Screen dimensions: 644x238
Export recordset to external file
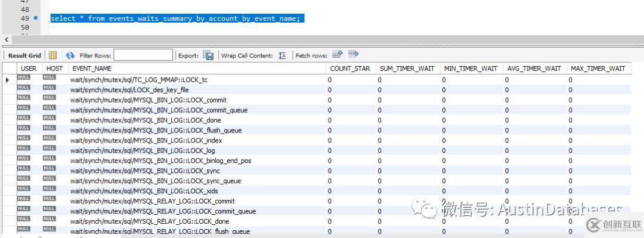(x=208, y=55)
